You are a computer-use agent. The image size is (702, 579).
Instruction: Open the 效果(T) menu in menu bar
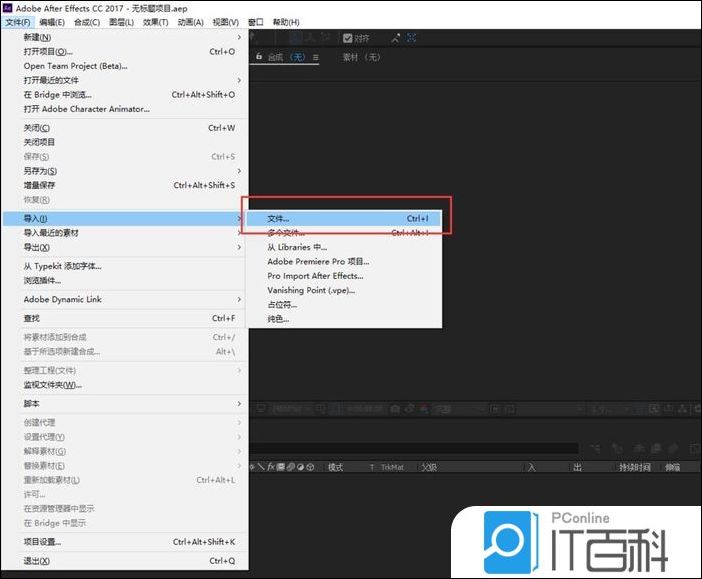pyautogui.click(x=155, y=22)
